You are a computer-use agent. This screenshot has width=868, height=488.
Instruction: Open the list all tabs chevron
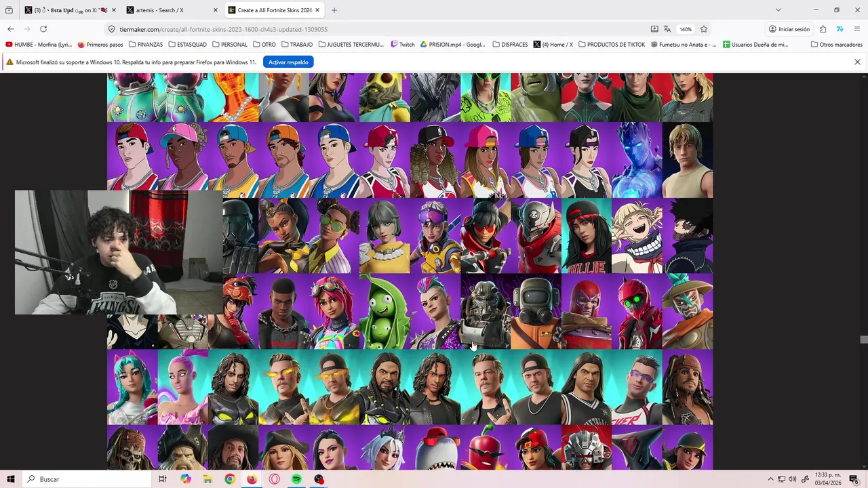[778, 10]
